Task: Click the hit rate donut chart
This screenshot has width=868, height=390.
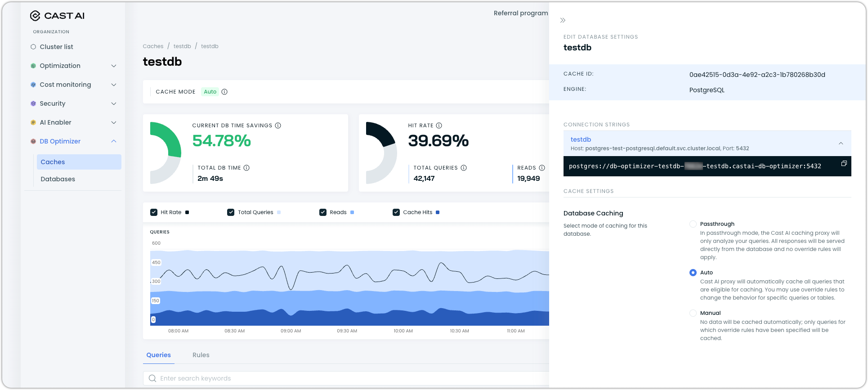Action: (x=381, y=153)
